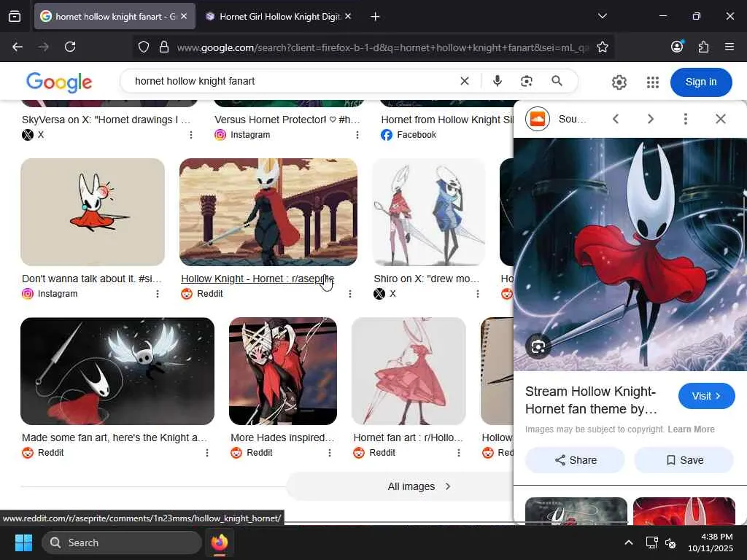Close the image preview panel
The image size is (747, 560).
click(x=721, y=119)
